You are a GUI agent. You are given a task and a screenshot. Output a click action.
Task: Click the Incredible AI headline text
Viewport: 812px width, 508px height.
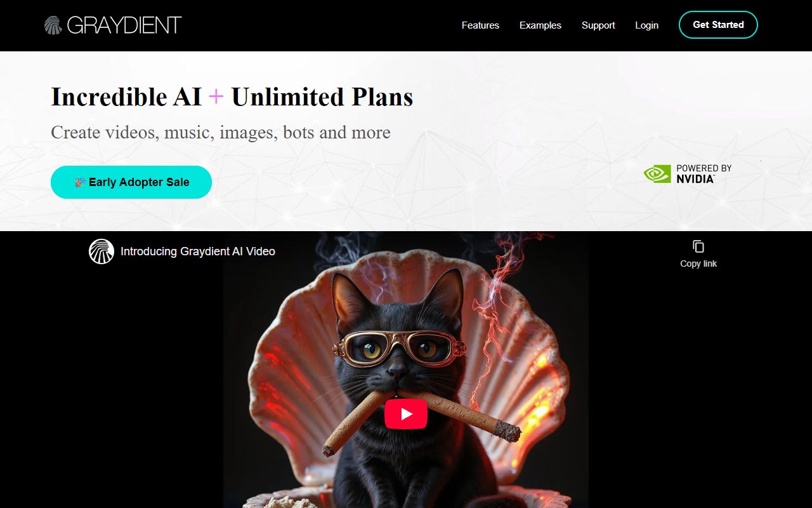point(126,97)
